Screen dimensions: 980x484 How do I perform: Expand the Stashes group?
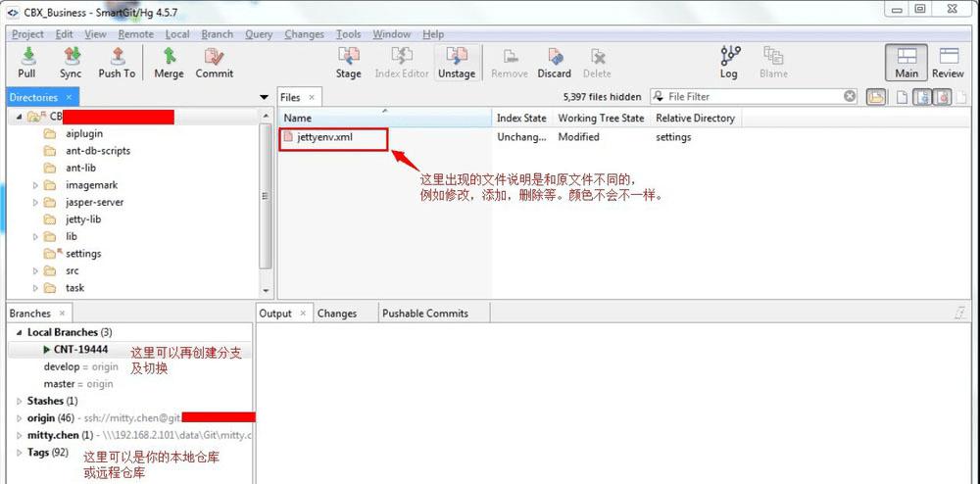click(x=19, y=401)
